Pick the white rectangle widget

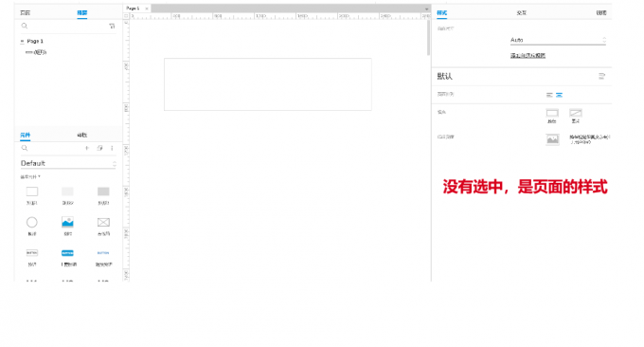[32, 192]
